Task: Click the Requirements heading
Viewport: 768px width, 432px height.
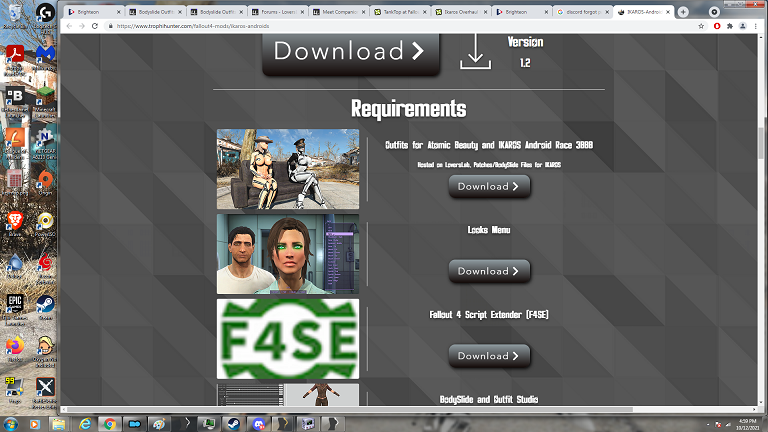Action: click(408, 109)
